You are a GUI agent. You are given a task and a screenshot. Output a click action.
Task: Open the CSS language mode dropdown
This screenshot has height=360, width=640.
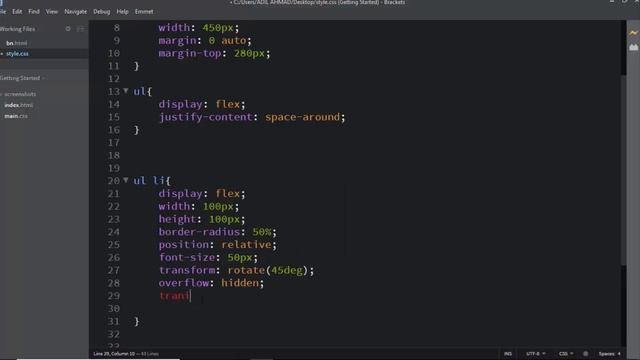point(566,353)
